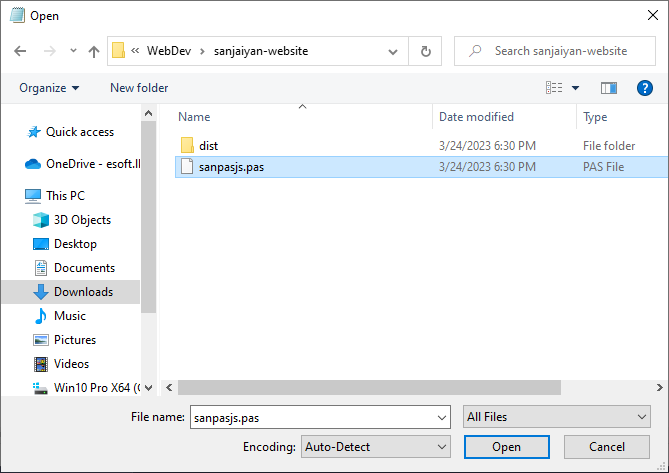Image resolution: width=669 pixels, height=473 pixels.
Task: Click the change view layout icon
Action: tap(554, 88)
